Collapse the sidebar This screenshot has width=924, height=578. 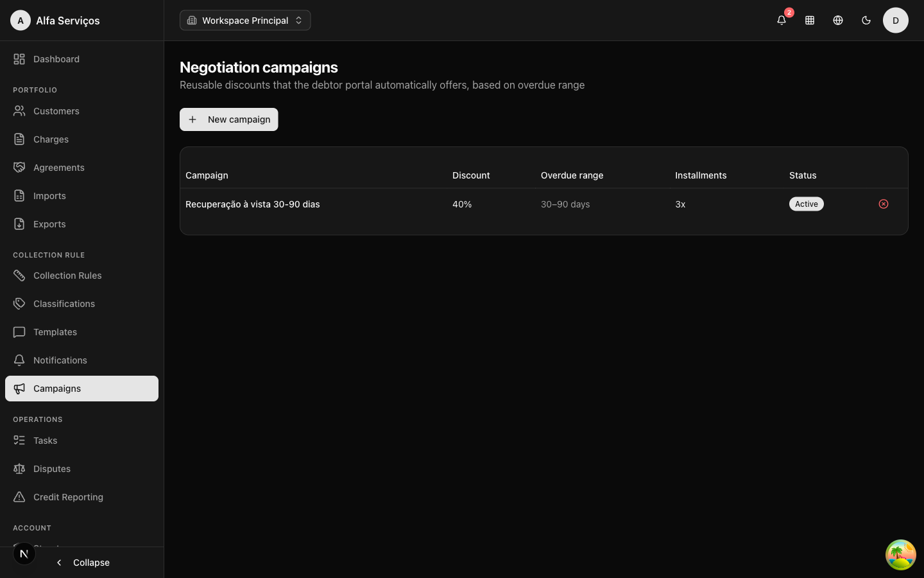point(82,563)
